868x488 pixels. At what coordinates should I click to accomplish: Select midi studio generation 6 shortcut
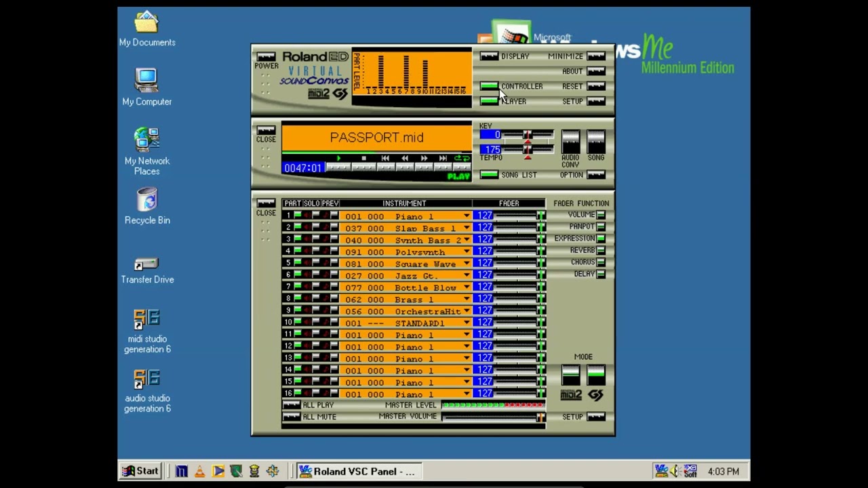(x=147, y=331)
